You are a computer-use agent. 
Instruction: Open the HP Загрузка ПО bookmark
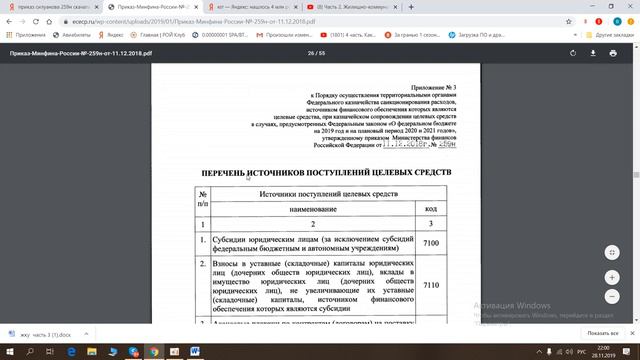pyautogui.click(x=477, y=35)
